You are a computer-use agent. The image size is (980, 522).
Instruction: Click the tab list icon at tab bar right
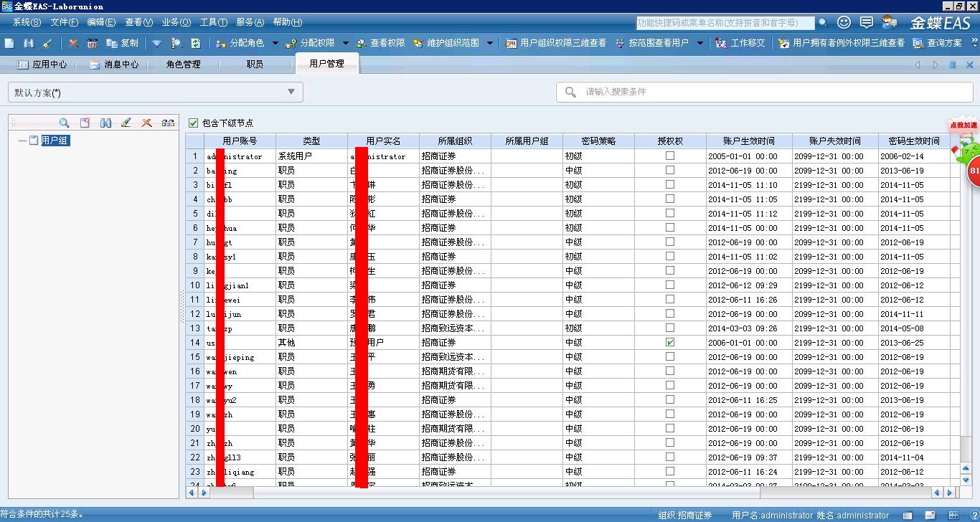pyautogui.click(x=953, y=65)
